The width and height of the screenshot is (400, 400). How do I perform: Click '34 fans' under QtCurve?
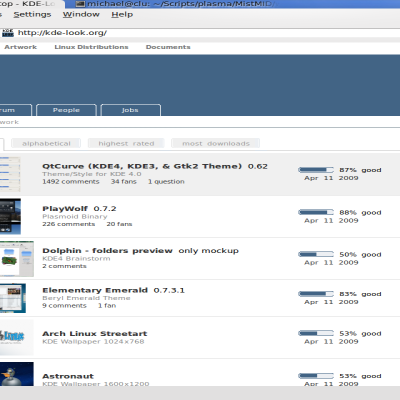[x=124, y=182]
